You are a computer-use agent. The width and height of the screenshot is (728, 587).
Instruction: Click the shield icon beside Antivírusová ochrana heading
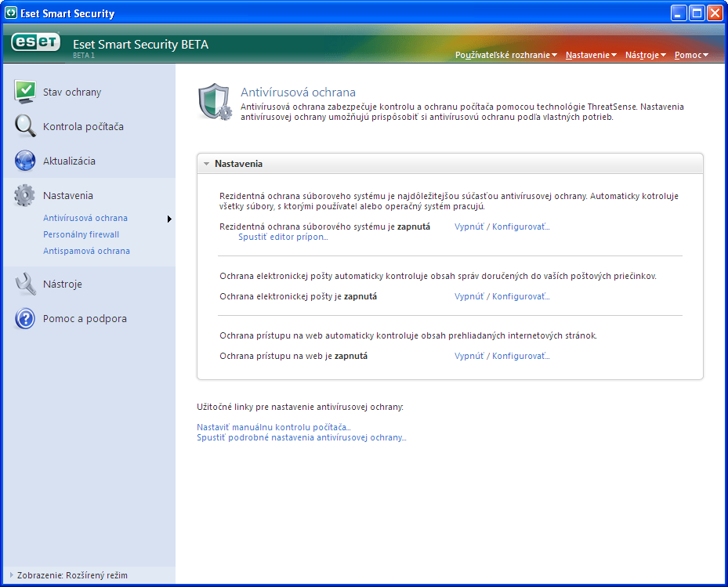[x=215, y=102]
